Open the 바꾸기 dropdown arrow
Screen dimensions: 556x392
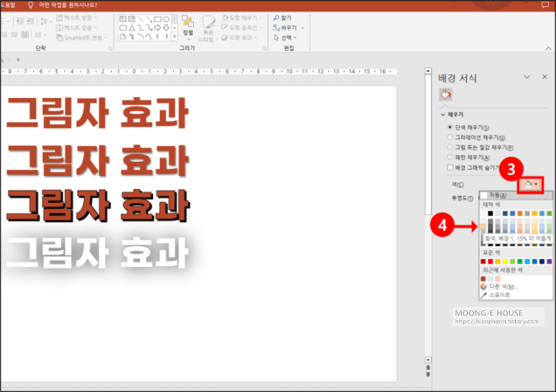(303, 28)
